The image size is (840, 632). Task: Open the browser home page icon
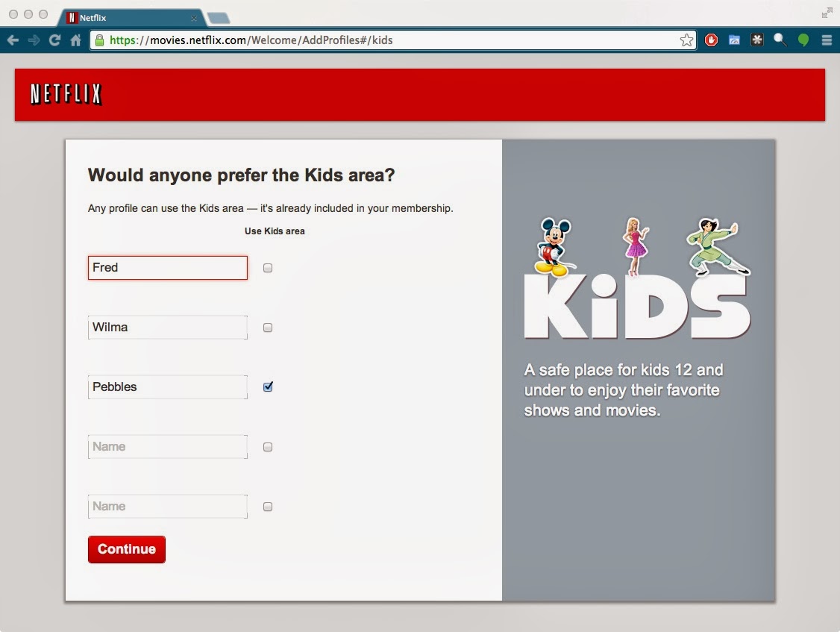(75, 40)
